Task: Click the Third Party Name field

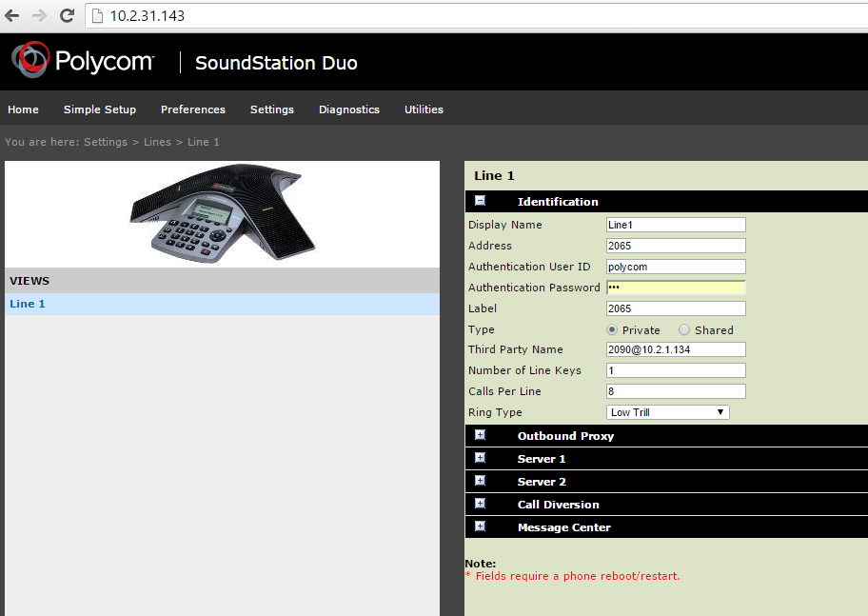Action: (676, 349)
